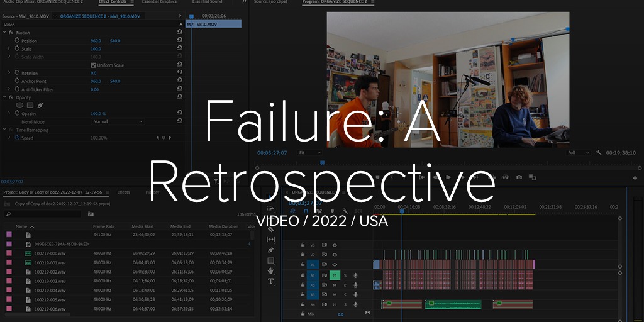Select the Hand tool
Screen dimensions: 644x322
(271, 271)
